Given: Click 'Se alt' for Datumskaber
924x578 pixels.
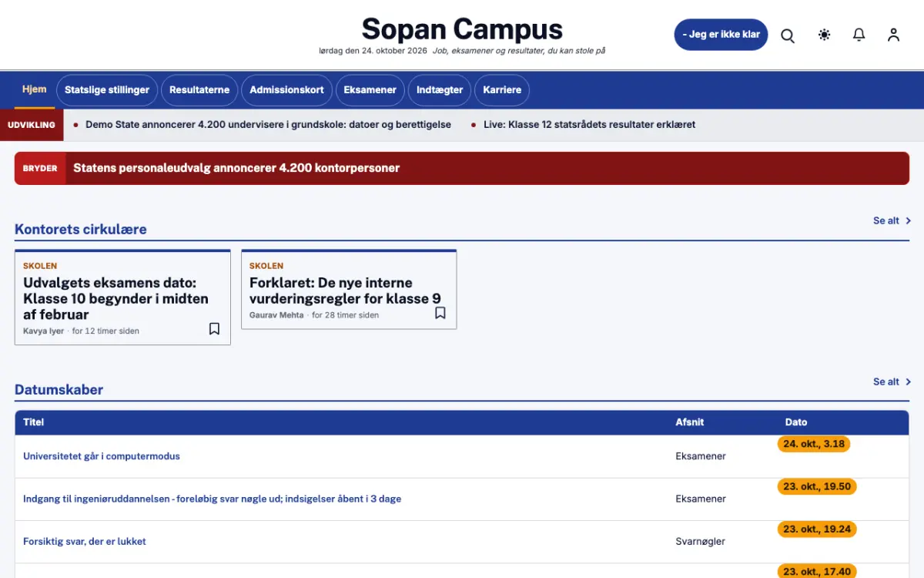Looking at the screenshot, I should click(892, 381).
